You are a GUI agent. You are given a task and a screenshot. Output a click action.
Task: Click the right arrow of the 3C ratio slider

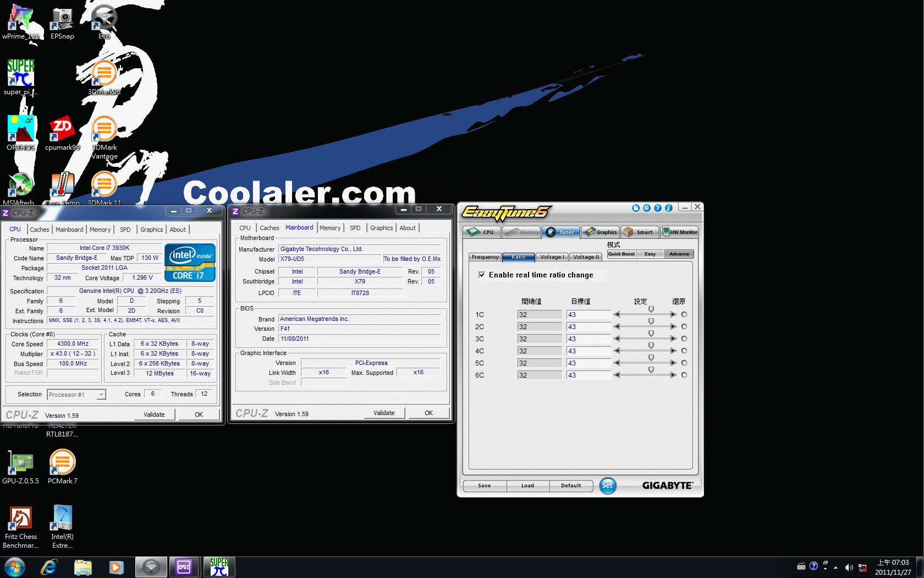pyautogui.click(x=673, y=339)
